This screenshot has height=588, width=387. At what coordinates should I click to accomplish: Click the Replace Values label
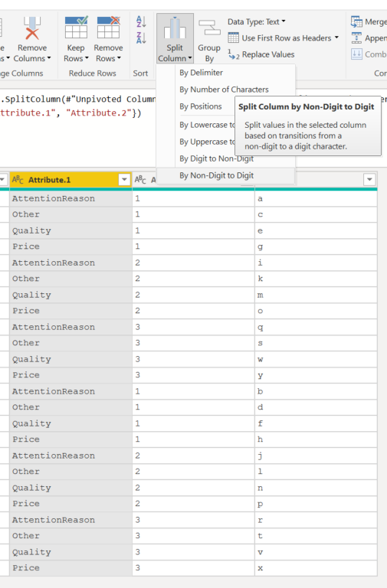point(268,55)
